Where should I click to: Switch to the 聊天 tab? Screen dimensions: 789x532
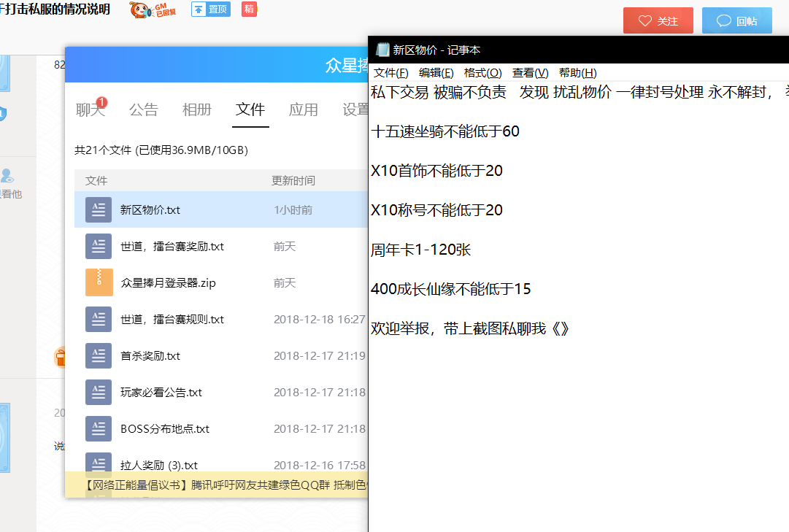pyautogui.click(x=91, y=109)
